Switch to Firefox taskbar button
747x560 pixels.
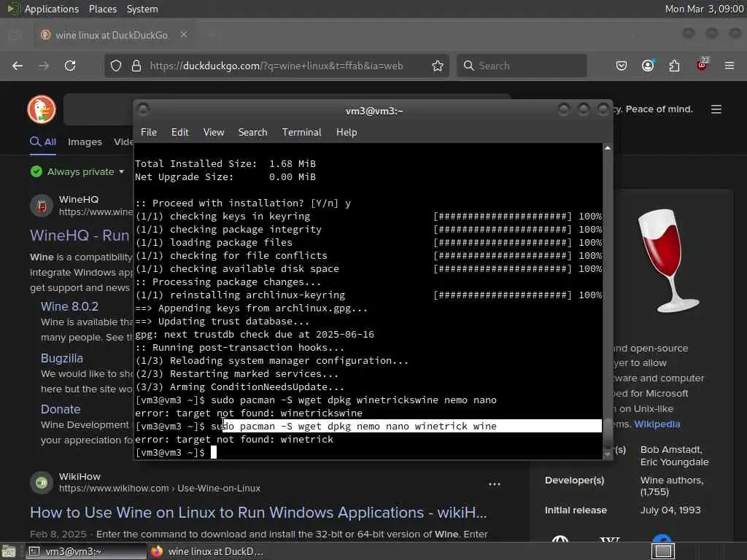pos(208,551)
